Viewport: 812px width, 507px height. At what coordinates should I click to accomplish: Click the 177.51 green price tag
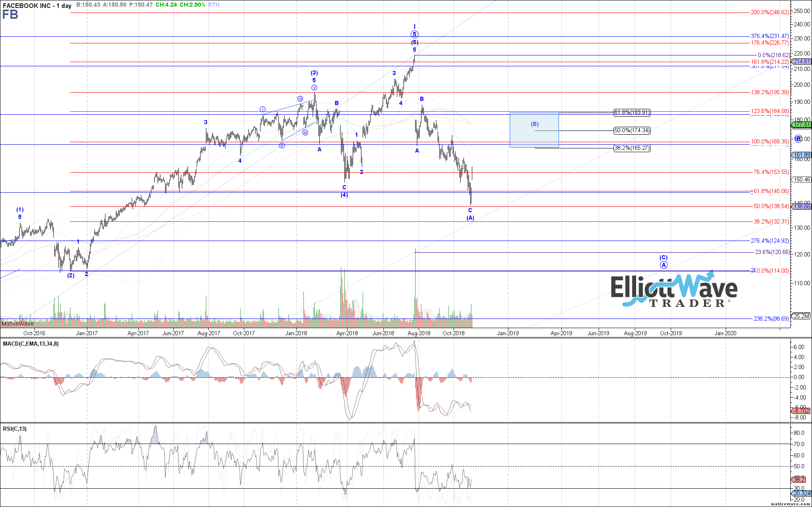pyautogui.click(x=802, y=124)
